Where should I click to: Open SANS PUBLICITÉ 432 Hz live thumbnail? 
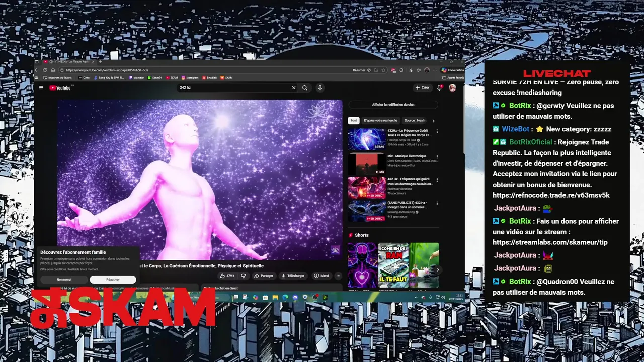pyautogui.click(x=367, y=211)
